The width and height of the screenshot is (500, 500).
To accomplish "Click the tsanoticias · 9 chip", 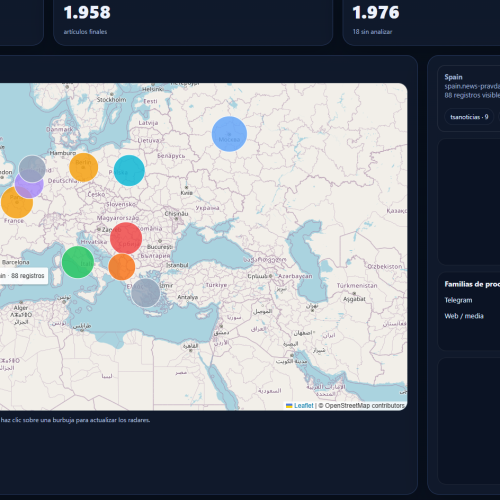I will 469,117.
